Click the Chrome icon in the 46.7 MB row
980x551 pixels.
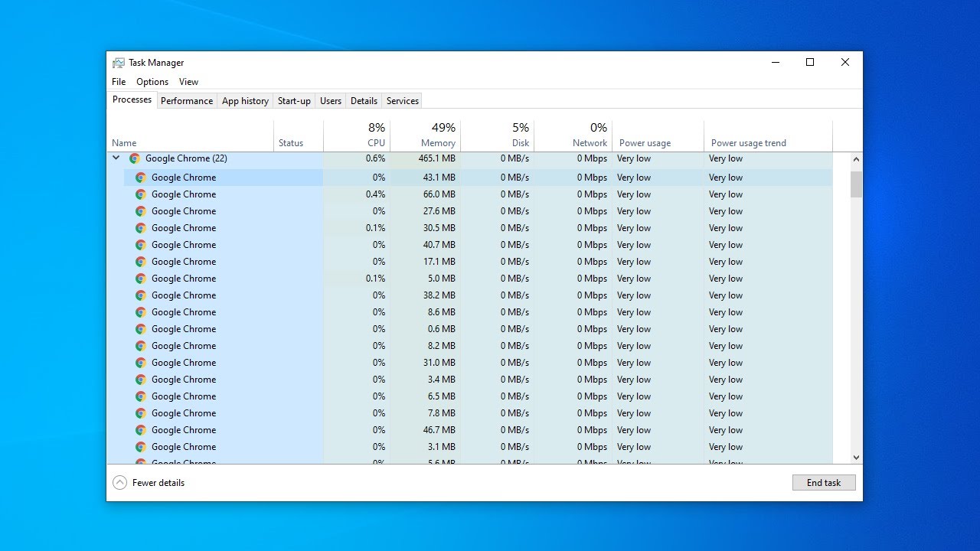141,430
